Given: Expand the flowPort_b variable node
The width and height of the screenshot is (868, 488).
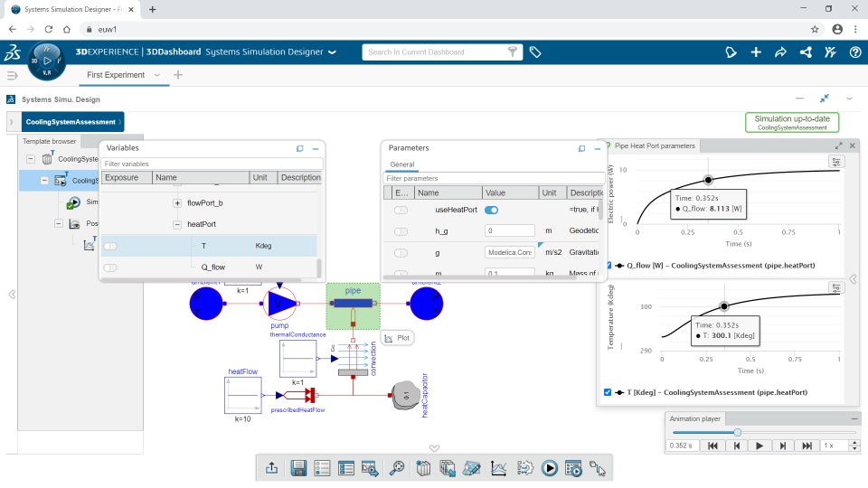Looking at the screenshot, I should pos(177,203).
